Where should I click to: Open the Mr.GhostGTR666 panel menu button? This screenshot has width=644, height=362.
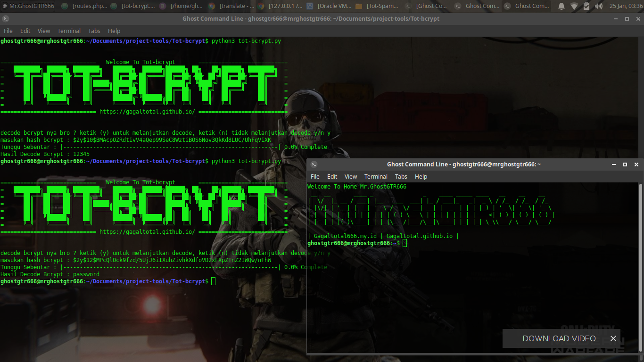[x=28, y=6]
